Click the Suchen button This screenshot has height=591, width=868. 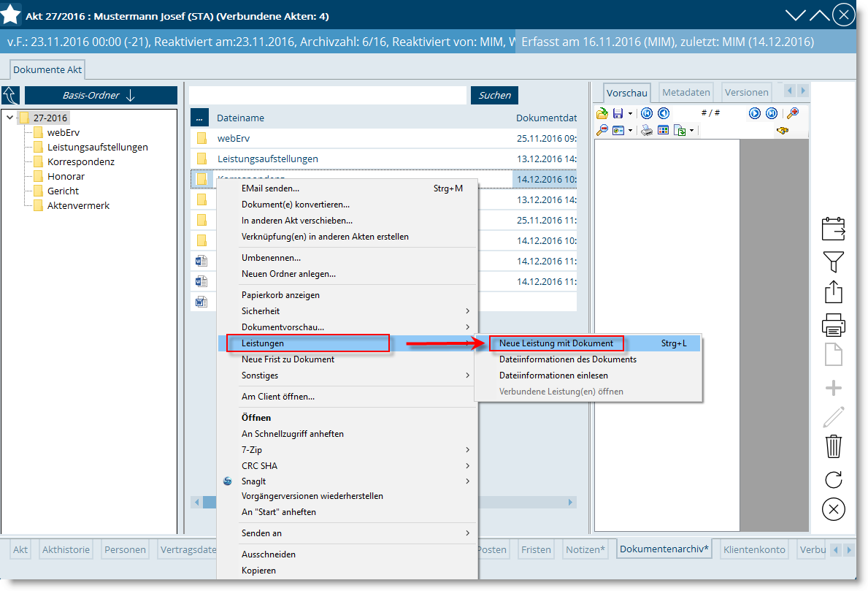[x=494, y=95]
